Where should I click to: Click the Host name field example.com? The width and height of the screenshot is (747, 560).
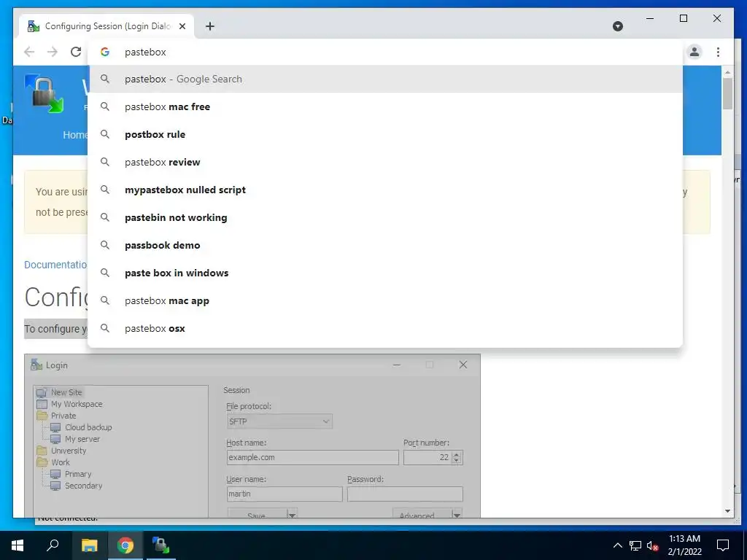[x=312, y=457]
